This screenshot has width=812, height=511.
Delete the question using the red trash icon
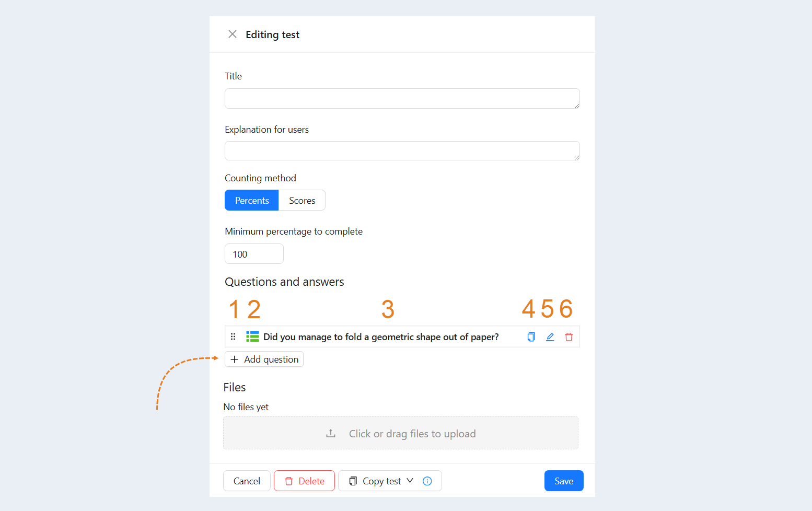point(569,337)
